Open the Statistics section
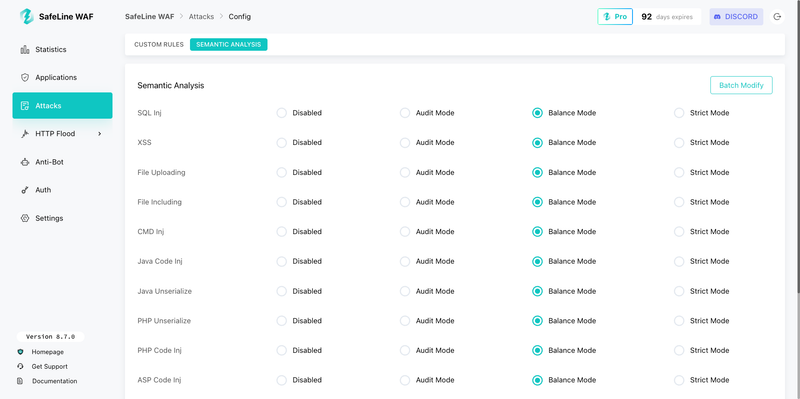This screenshot has width=800, height=399. pos(62,49)
